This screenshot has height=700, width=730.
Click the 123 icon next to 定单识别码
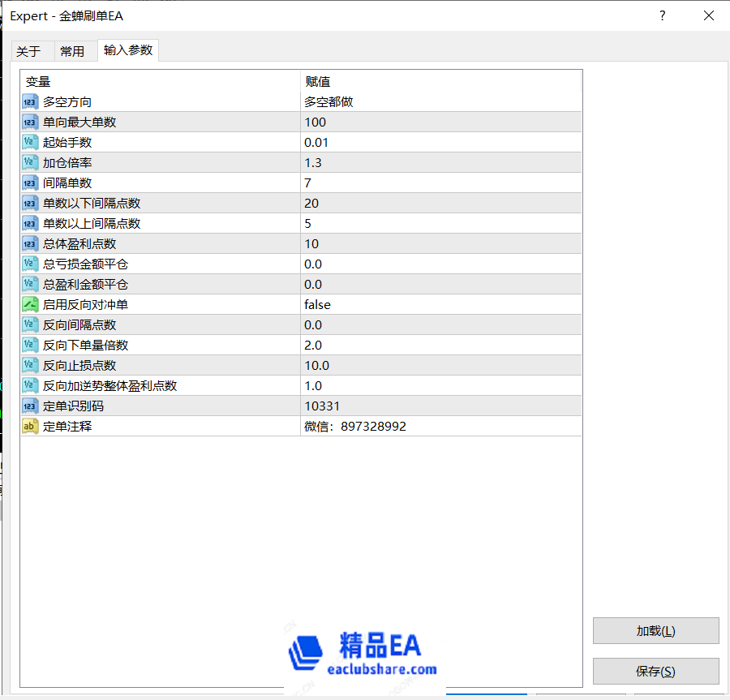(x=30, y=406)
